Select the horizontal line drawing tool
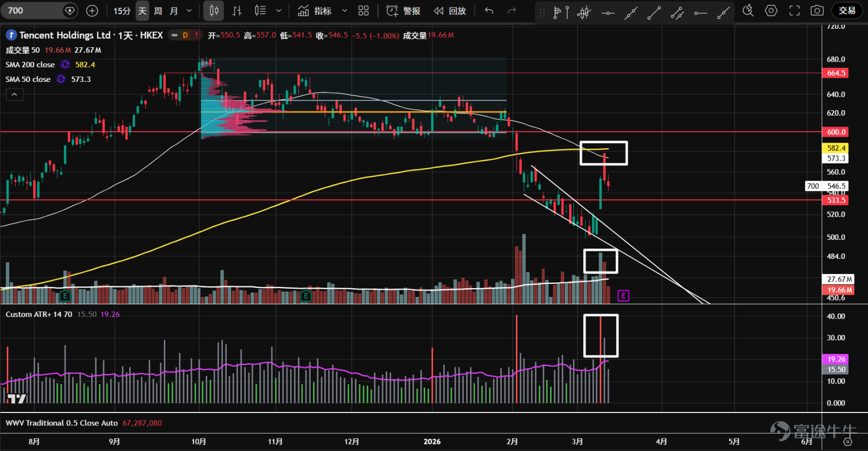 pos(608,12)
